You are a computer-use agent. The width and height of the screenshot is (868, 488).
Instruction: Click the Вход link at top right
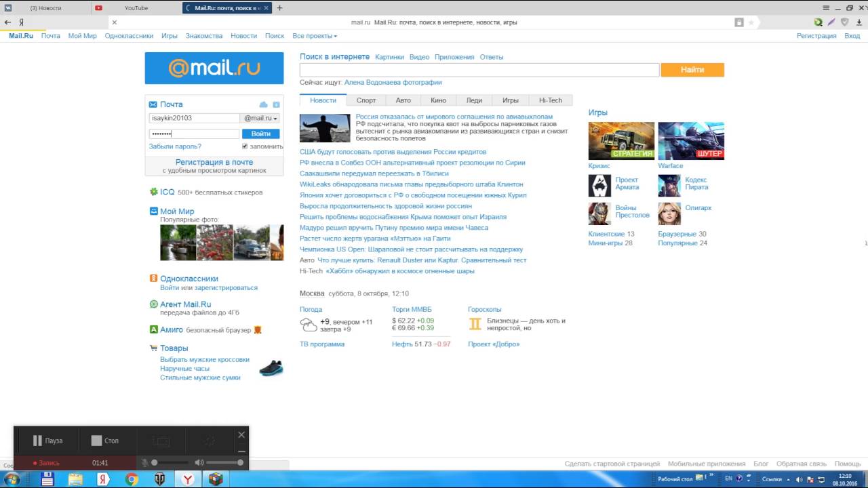click(852, 36)
